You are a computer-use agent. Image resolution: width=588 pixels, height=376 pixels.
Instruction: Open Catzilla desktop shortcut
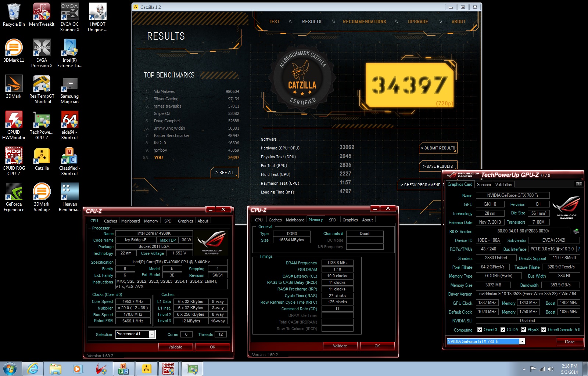pyautogui.click(x=42, y=159)
